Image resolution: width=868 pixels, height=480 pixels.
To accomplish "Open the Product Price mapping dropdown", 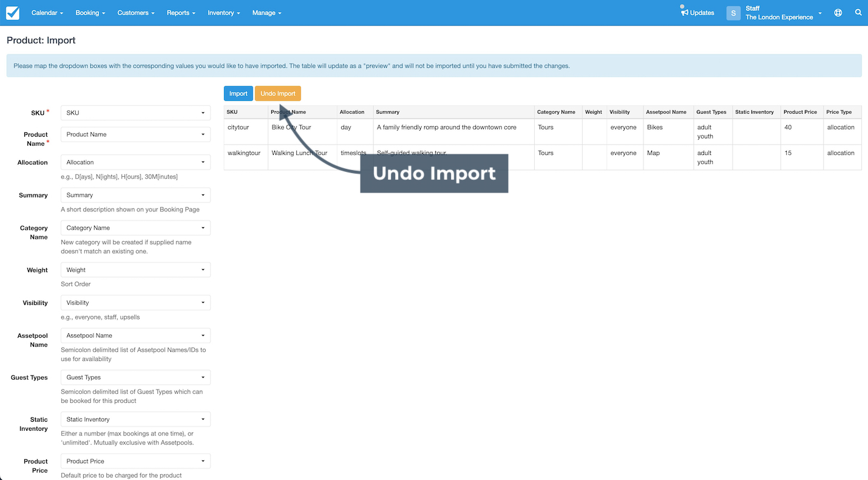I will [x=135, y=461].
